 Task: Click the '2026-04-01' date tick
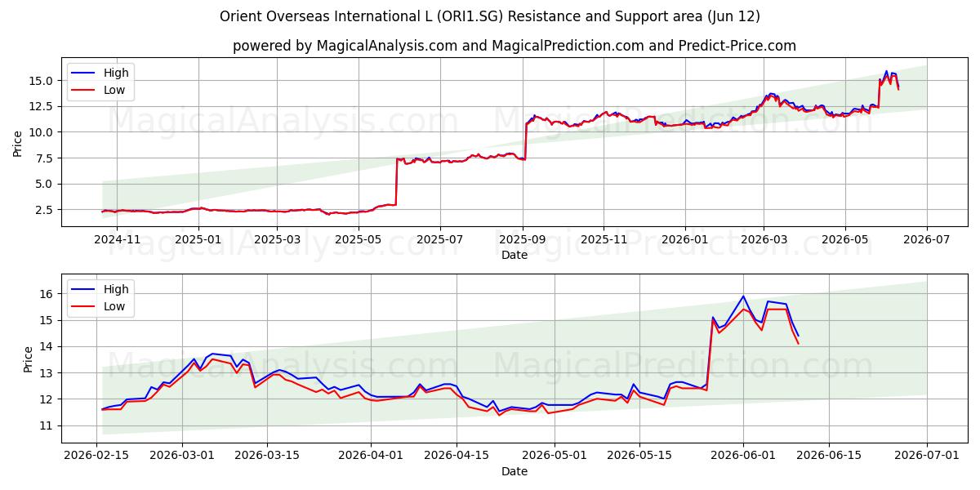pos(370,456)
